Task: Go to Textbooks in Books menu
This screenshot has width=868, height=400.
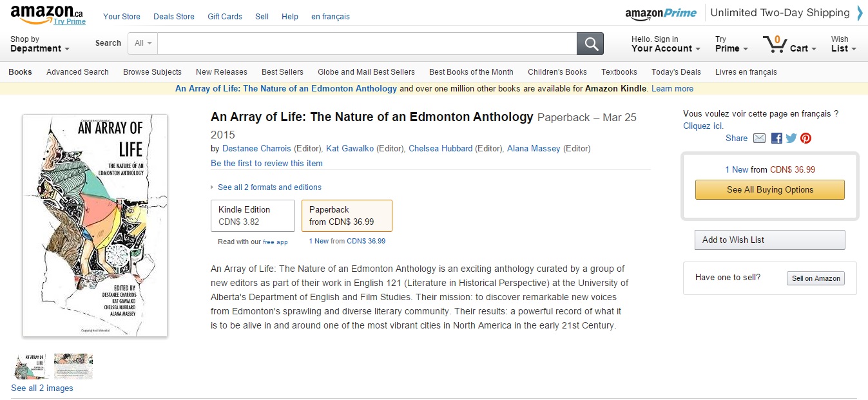Action: 619,72
